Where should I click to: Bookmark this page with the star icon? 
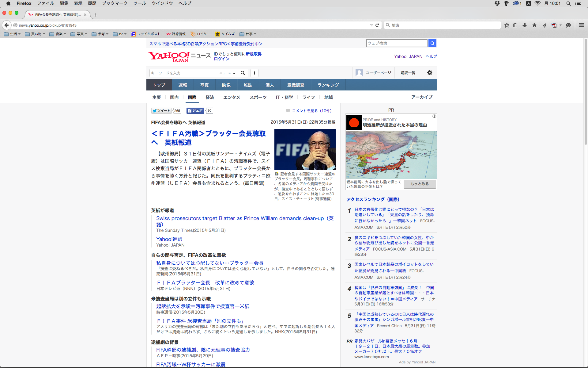(x=507, y=25)
